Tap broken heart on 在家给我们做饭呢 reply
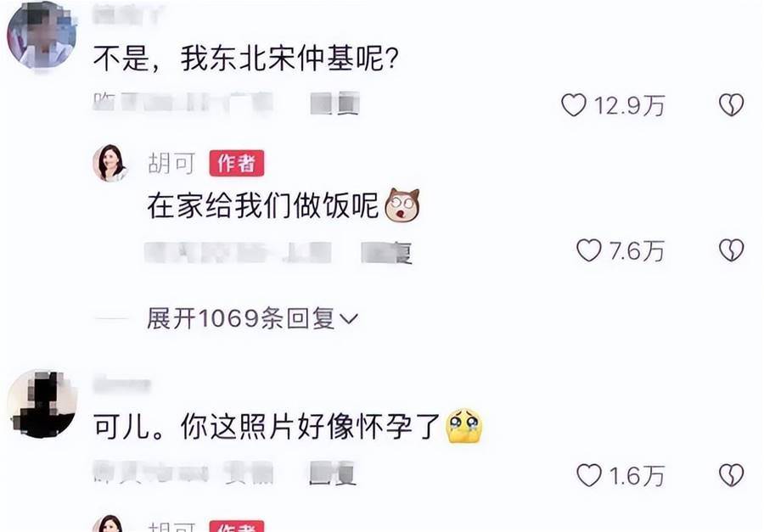 [732, 250]
